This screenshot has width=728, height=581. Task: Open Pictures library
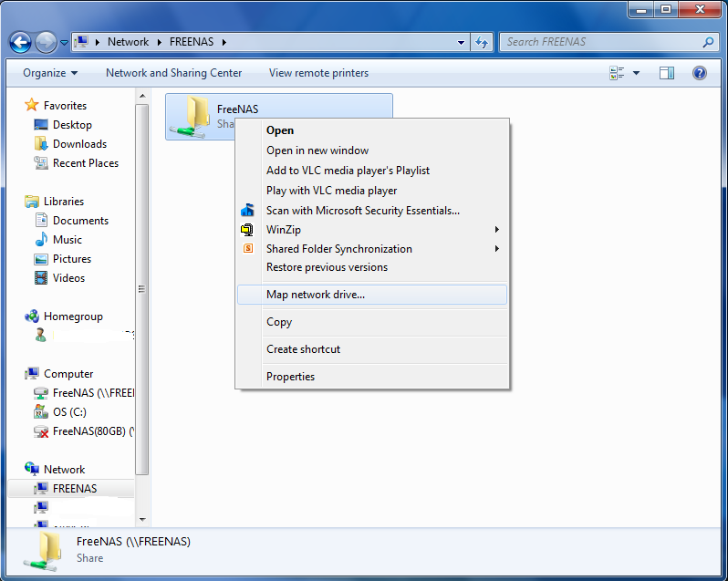[71, 259]
